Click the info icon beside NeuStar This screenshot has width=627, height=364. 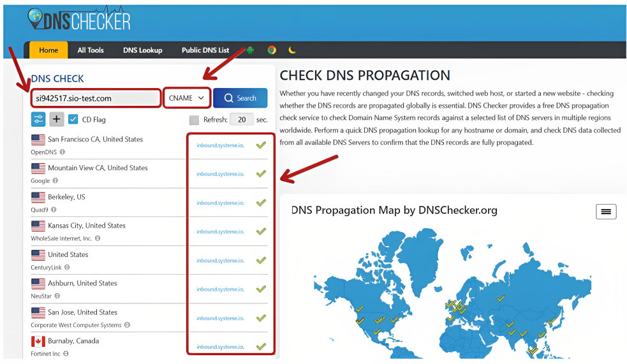(x=57, y=296)
